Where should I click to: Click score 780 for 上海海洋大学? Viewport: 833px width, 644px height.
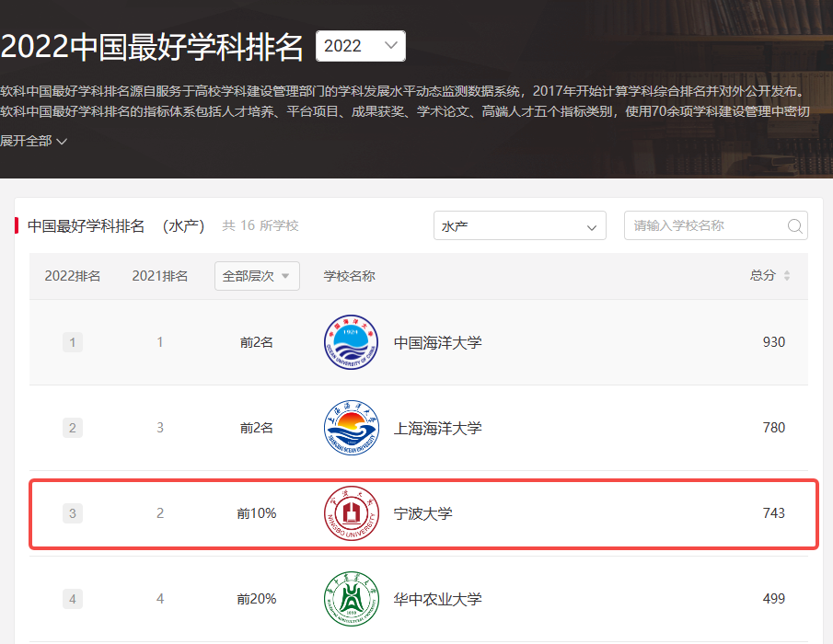[x=773, y=428]
